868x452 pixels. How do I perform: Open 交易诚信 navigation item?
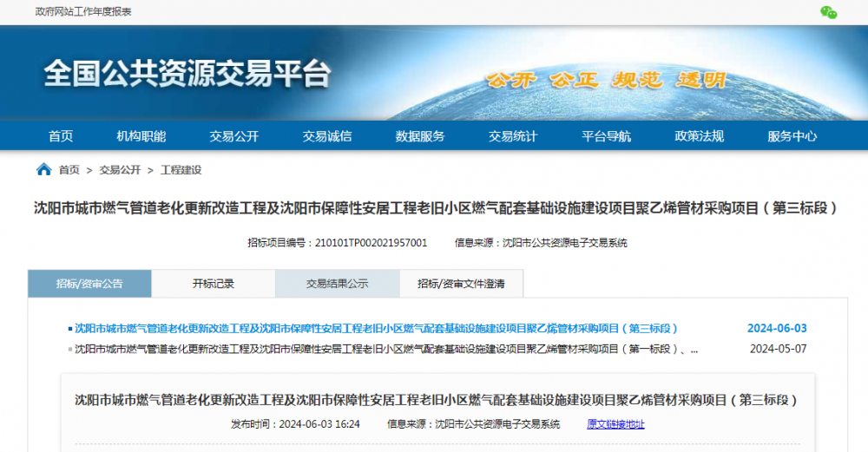[x=327, y=136]
